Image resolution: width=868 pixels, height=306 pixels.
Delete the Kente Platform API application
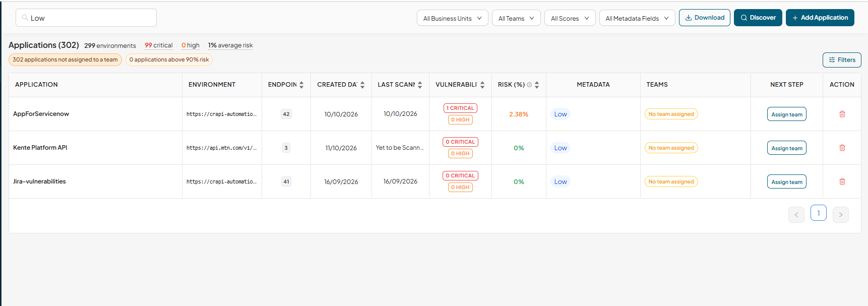click(842, 148)
